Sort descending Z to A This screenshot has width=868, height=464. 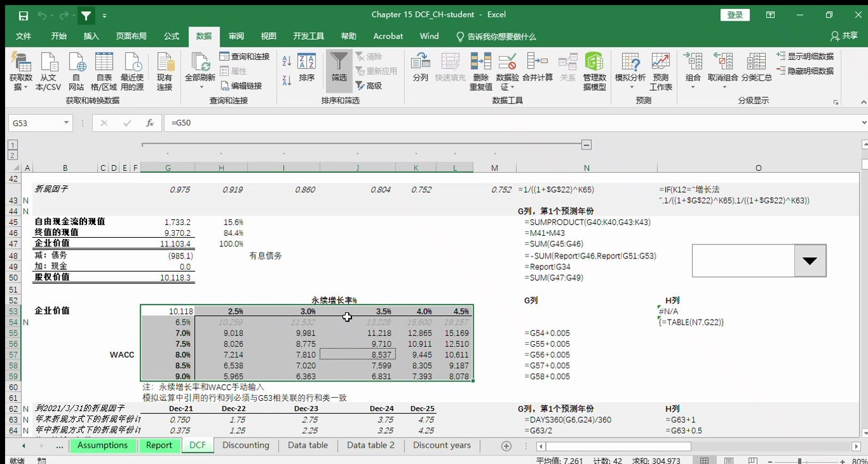[286, 80]
